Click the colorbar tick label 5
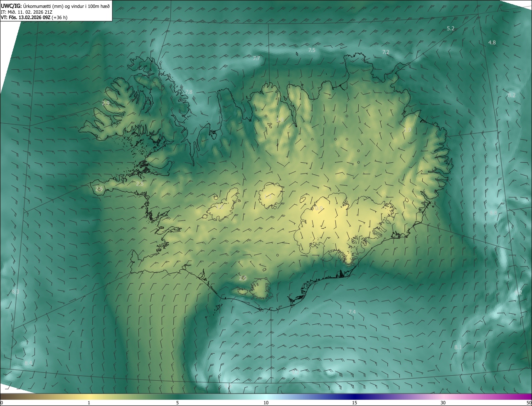 (177, 403)
